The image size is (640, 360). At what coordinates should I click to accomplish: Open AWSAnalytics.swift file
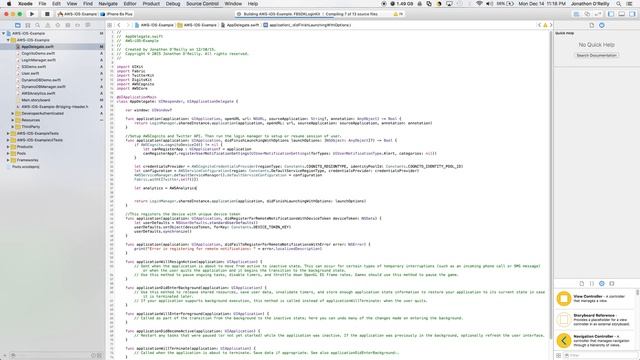[x=38, y=93]
